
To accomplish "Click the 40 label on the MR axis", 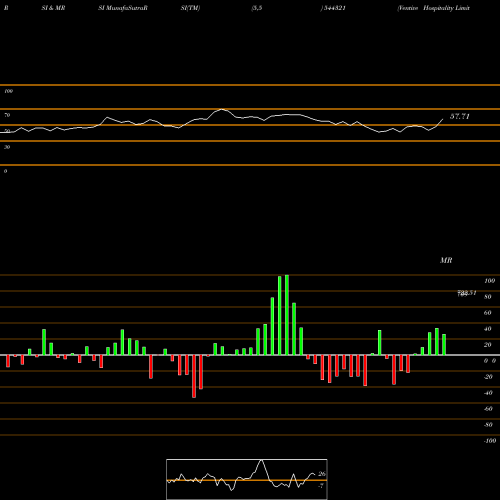I will tap(487, 329).
